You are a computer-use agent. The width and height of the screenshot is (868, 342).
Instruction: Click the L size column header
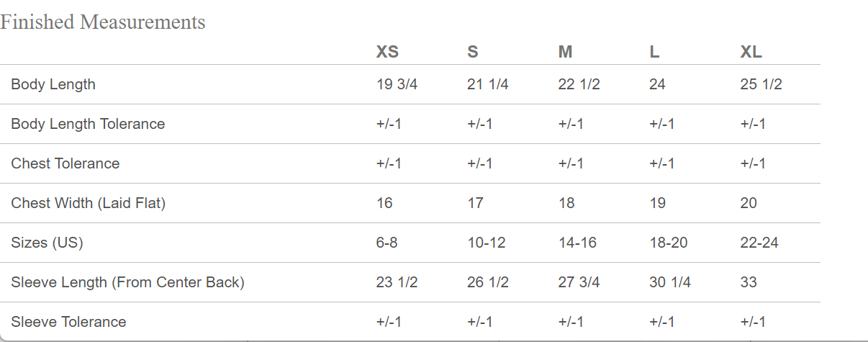point(654,52)
